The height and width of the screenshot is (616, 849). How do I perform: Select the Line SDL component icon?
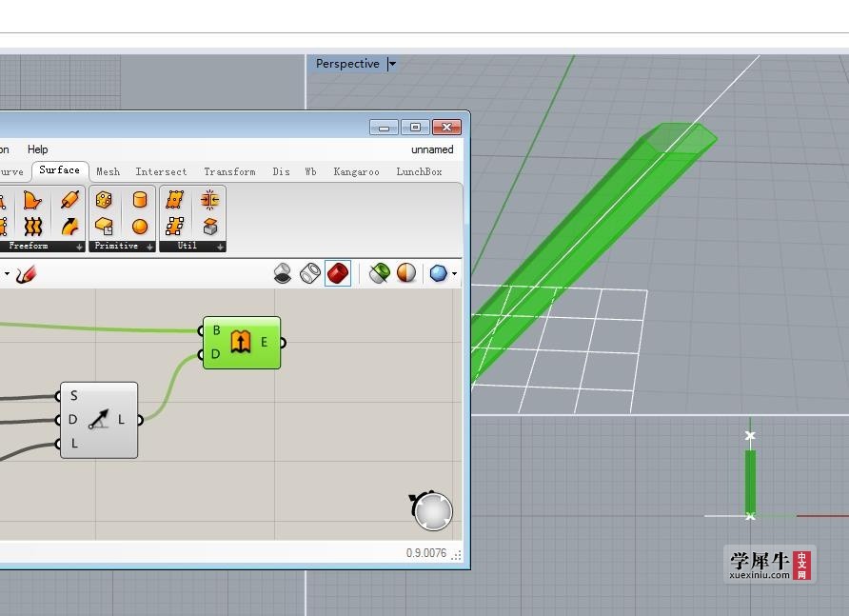coord(98,419)
